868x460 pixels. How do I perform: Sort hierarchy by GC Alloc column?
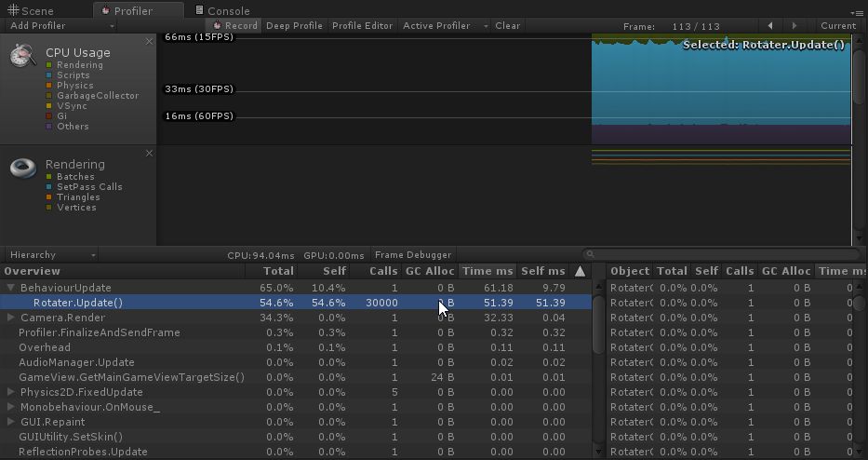(x=430, y=271)
